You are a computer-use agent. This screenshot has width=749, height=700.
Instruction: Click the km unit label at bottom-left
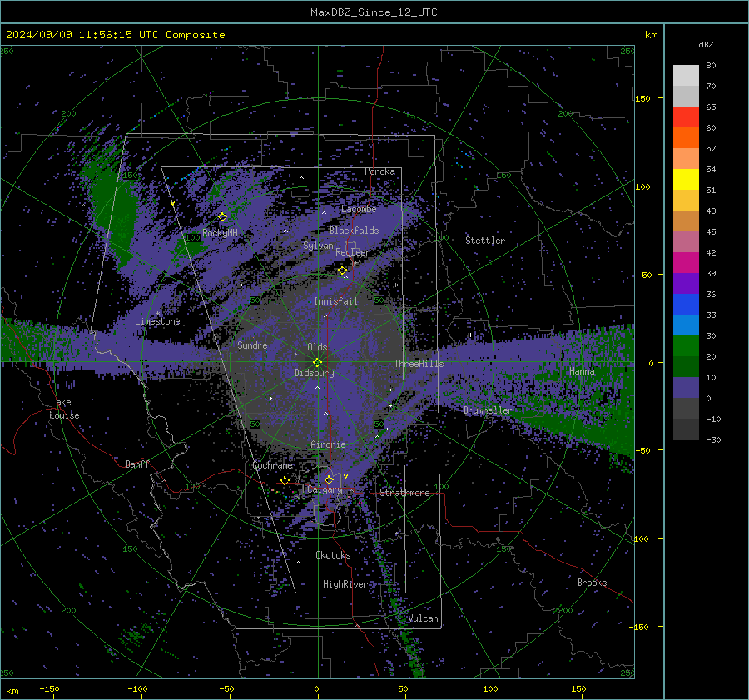coord(12,691)
